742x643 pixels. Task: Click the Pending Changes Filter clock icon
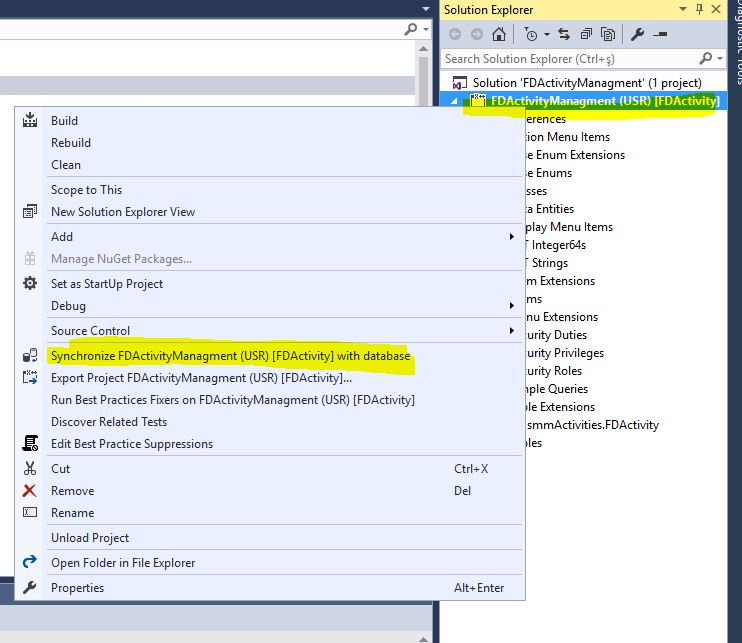click(x=530, y=34)
